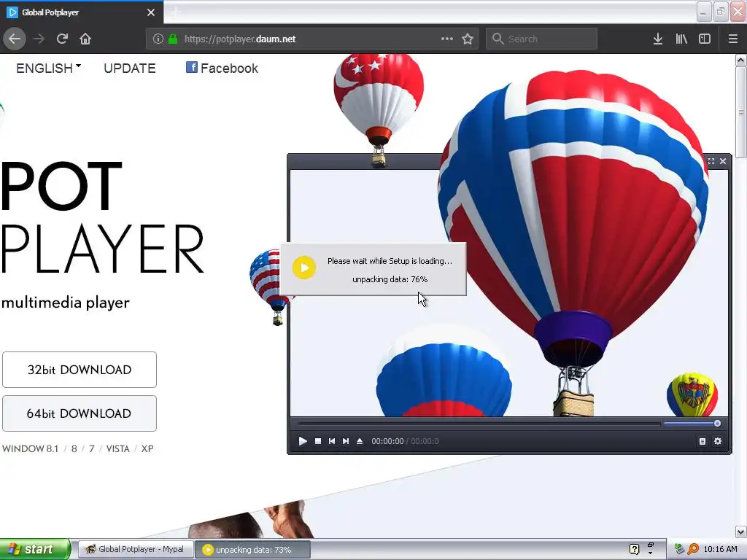Bookmark this page with the star
The width and height of the screenshot is (747, 560).
pyautogui.click(x=468, y=39)
